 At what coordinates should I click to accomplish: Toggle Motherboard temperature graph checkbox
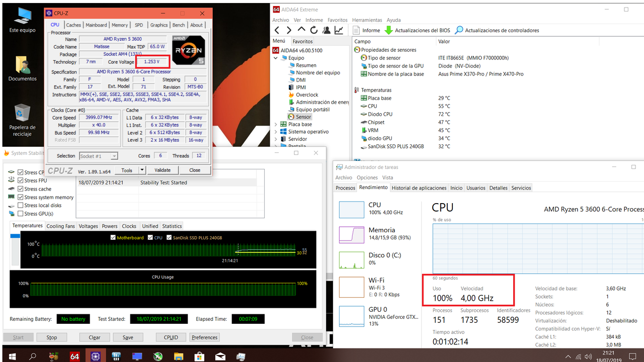coord(113,237)
